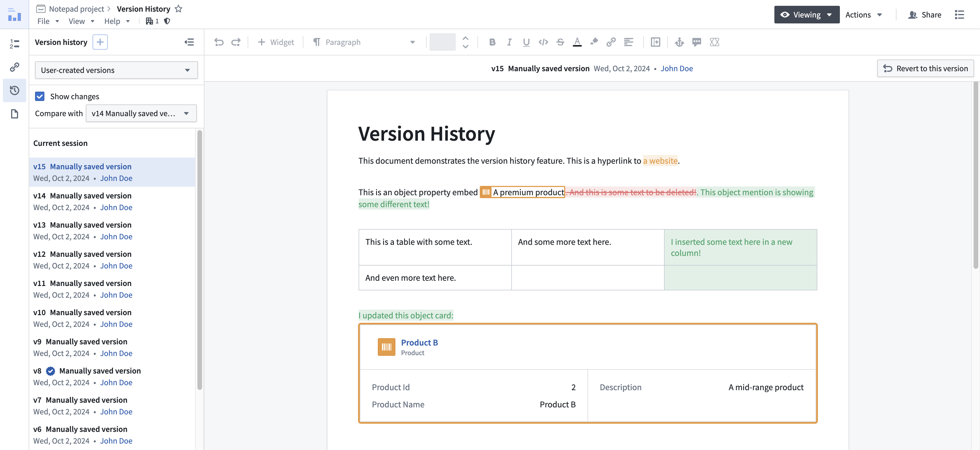Click the comment bubble icon

pyautogui.click(x=696, y=42)
